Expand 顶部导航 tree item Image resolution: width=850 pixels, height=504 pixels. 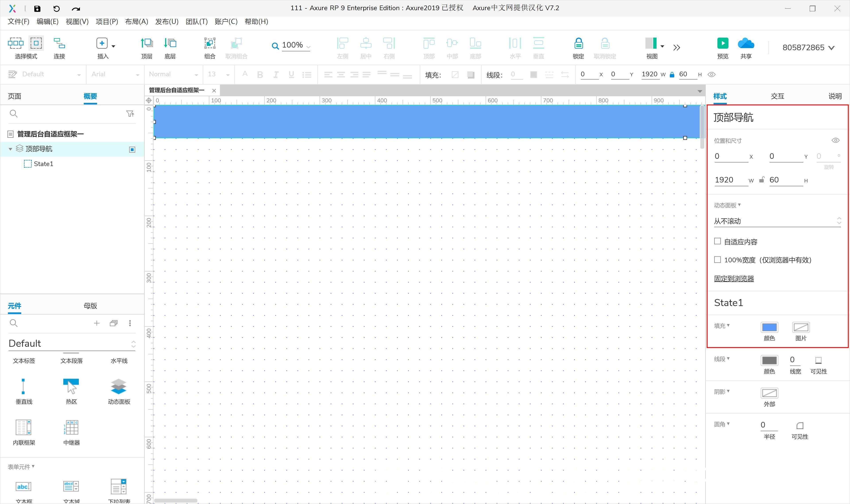11,149
